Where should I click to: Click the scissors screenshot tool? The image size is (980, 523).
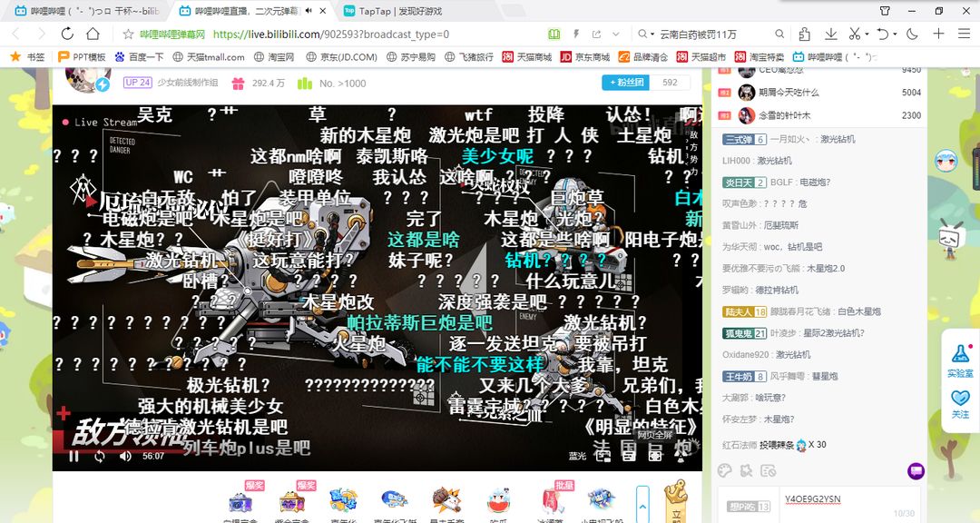[x=854, y=34]
